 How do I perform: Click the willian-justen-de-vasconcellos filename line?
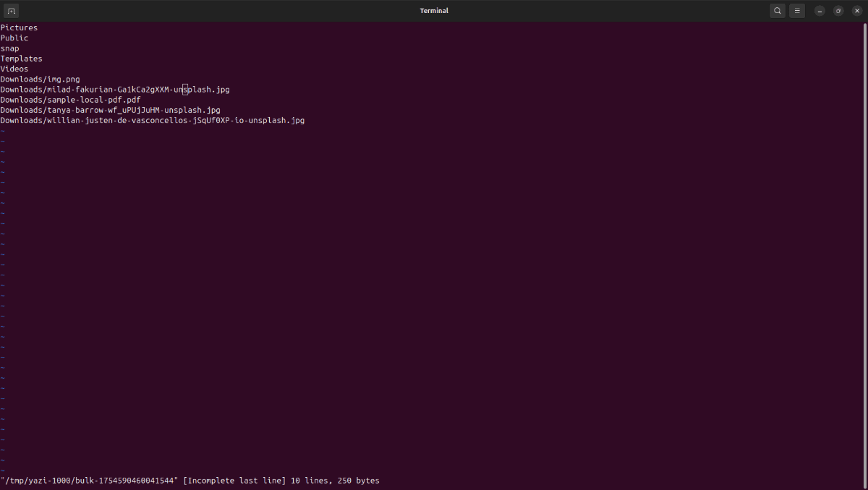(153, 120)
